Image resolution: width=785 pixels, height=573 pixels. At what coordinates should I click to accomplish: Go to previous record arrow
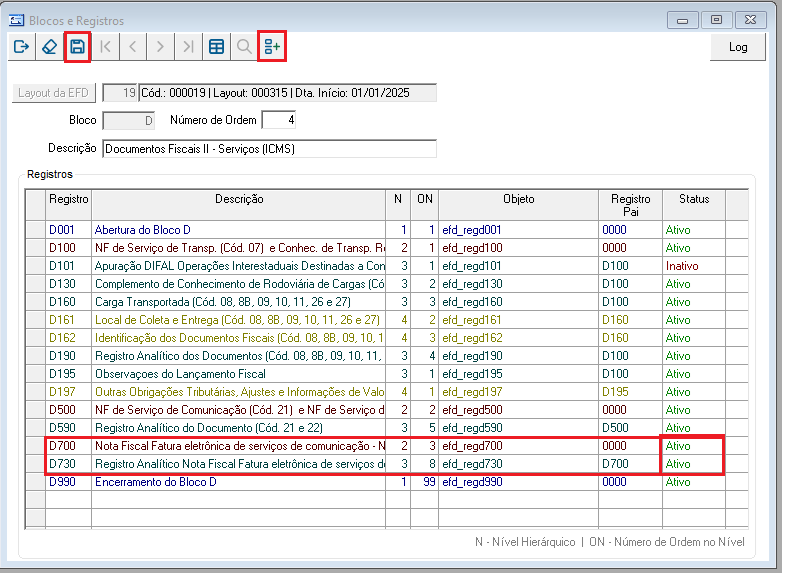[x=133, y=47]
